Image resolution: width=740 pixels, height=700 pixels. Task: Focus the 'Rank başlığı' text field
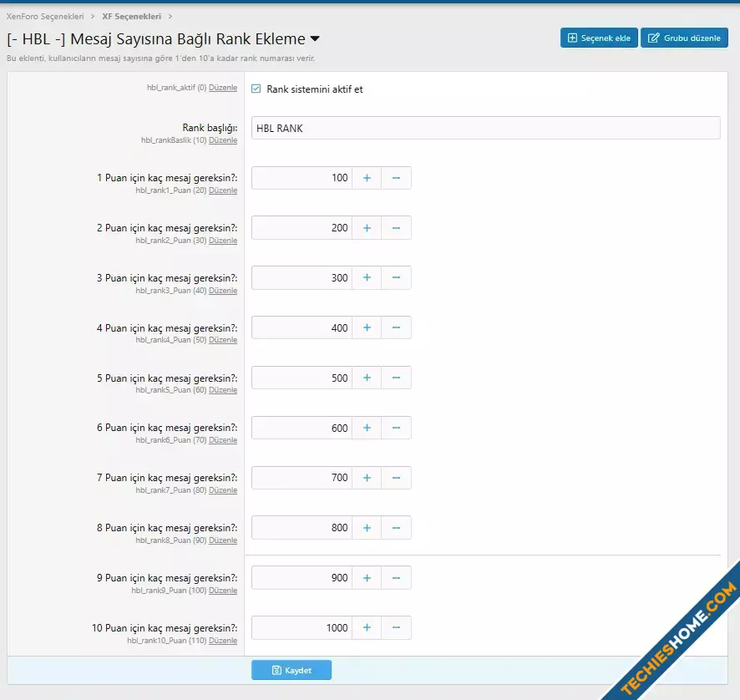(485, 128)
